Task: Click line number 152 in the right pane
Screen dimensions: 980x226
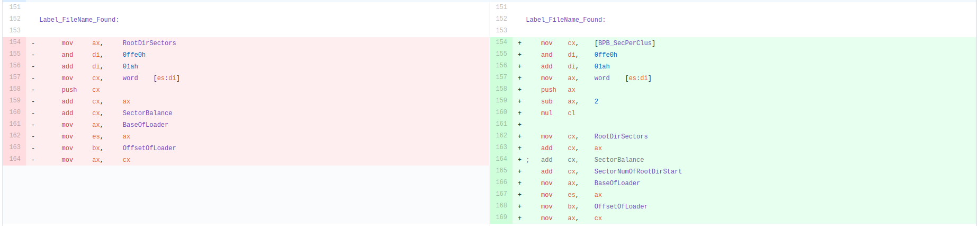Action: 501,19
